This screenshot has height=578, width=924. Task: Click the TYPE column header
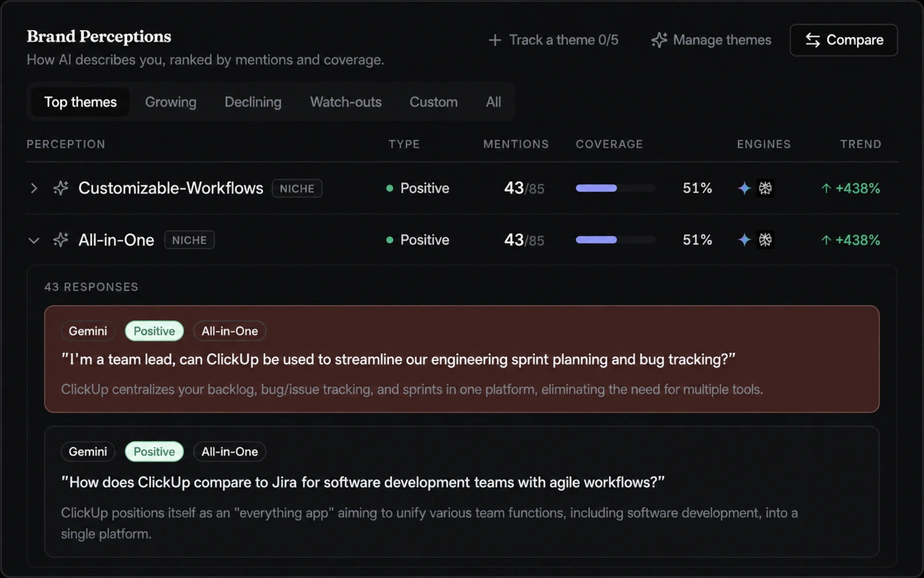click(404, 144)
